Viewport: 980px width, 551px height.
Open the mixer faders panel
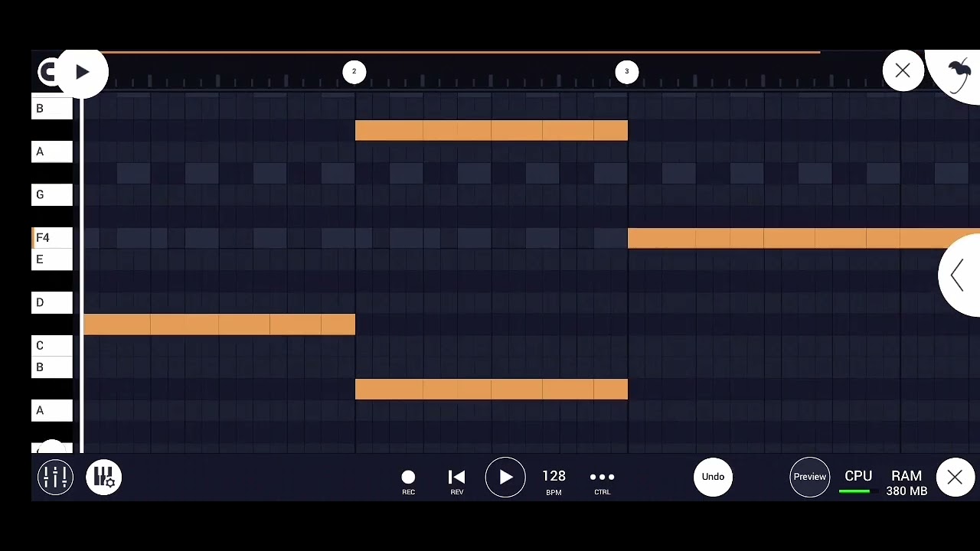(x=55, y=477)
